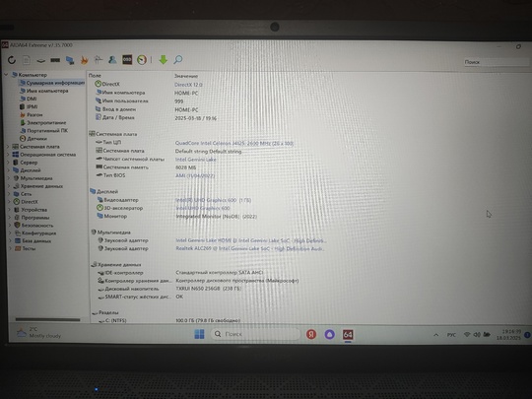Image resolution: width=532 pixels, height=399 pixels.
Task: Select Датчики in the sidebar tree
Action: 33,139
